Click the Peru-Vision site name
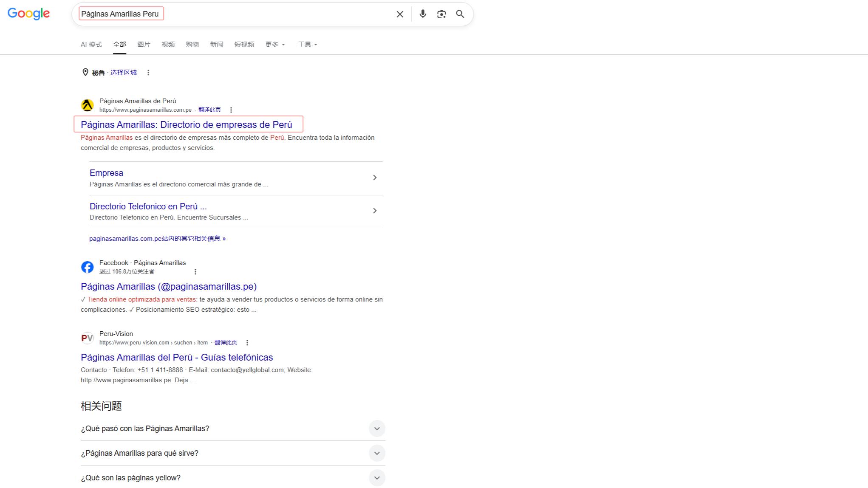This screenshot has width=868, height=488. 116,334
